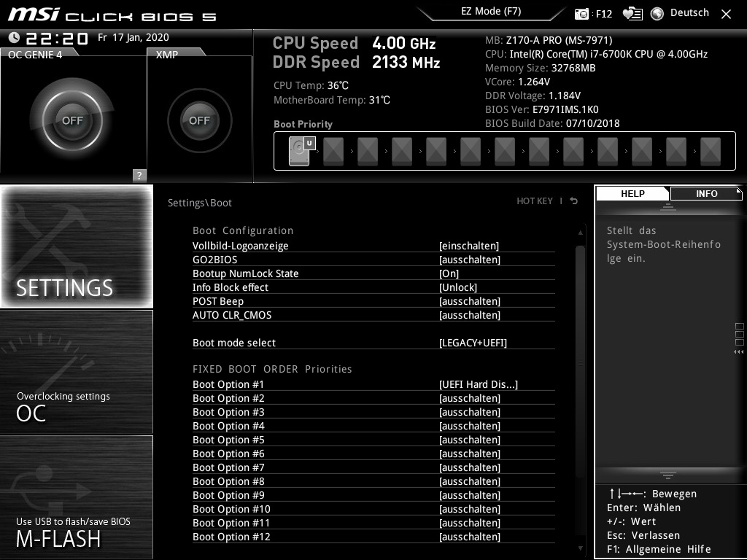
Task: Select the Boot Option #7 row
Action: [x=373, y=467]
